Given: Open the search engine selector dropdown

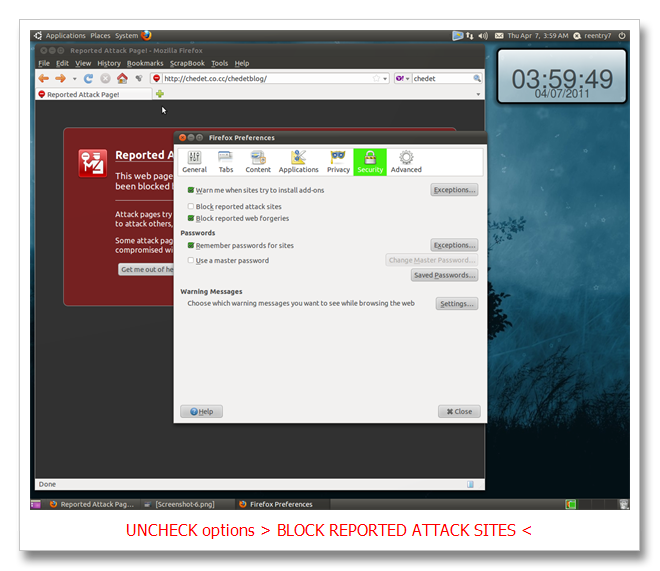Looking at the screenshot, I should click(402, 79).
